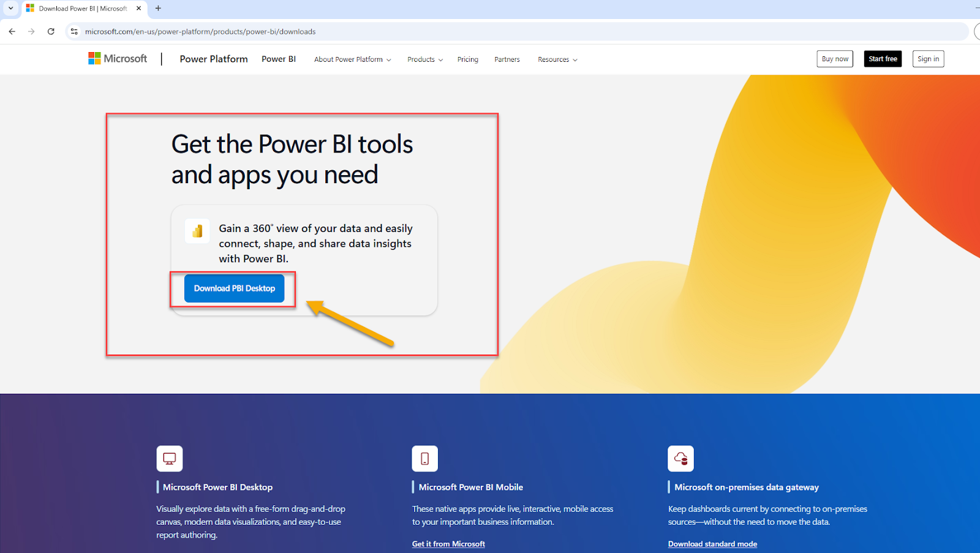
Task: Open the Pricing page
Action: [468, 59]
